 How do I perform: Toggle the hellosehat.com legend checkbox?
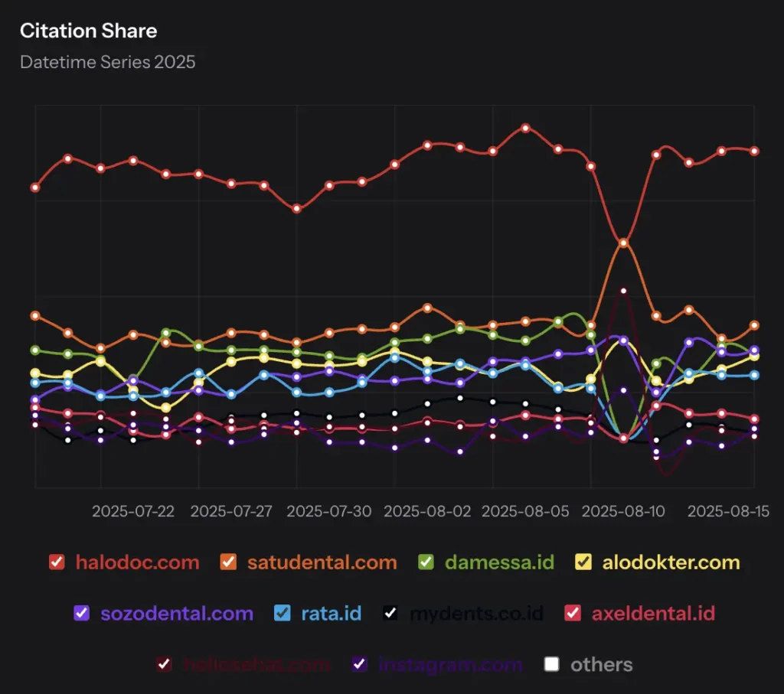click(x=164, y=664)
